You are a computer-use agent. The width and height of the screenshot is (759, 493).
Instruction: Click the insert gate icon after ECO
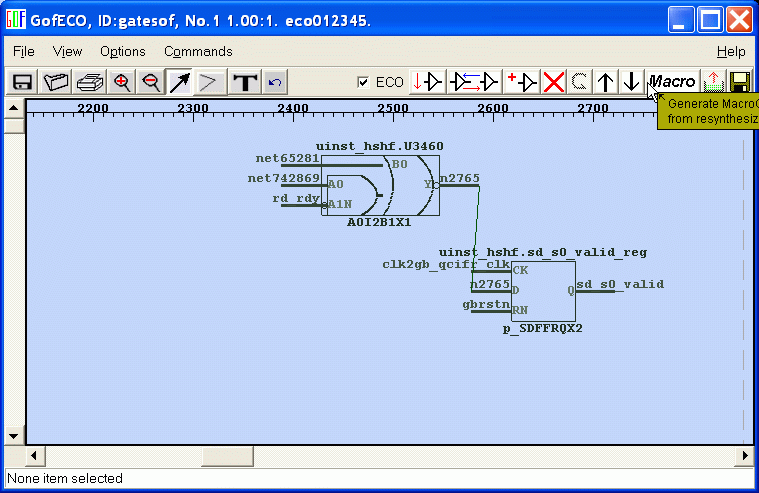click(428, 82)
